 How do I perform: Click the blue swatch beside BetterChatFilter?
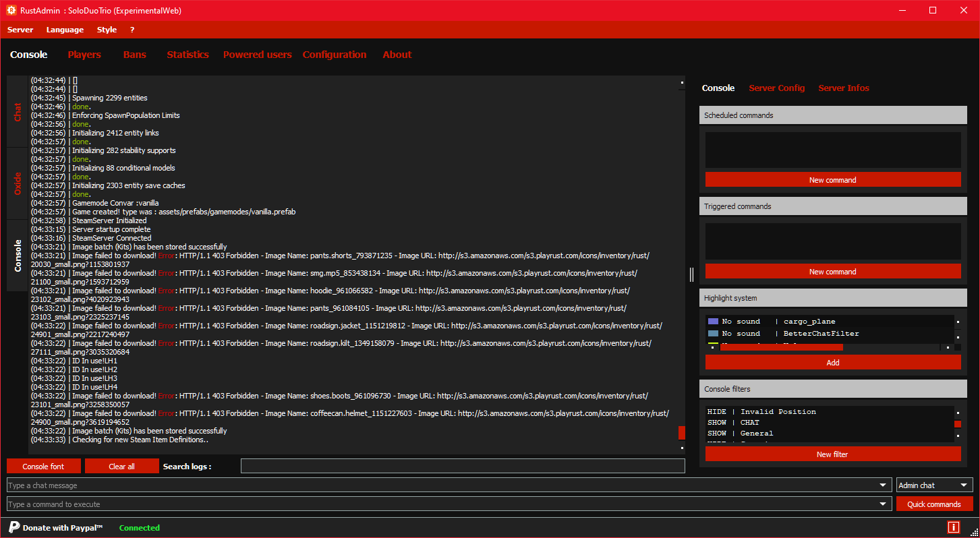click(x=713, y=334)
